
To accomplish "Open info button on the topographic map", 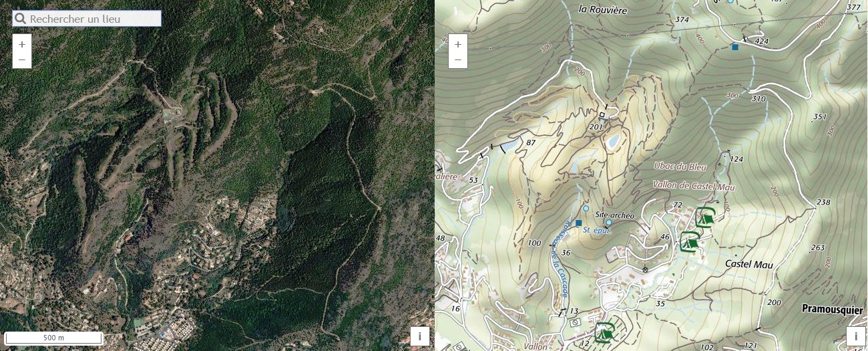I will tap(856, 336).
